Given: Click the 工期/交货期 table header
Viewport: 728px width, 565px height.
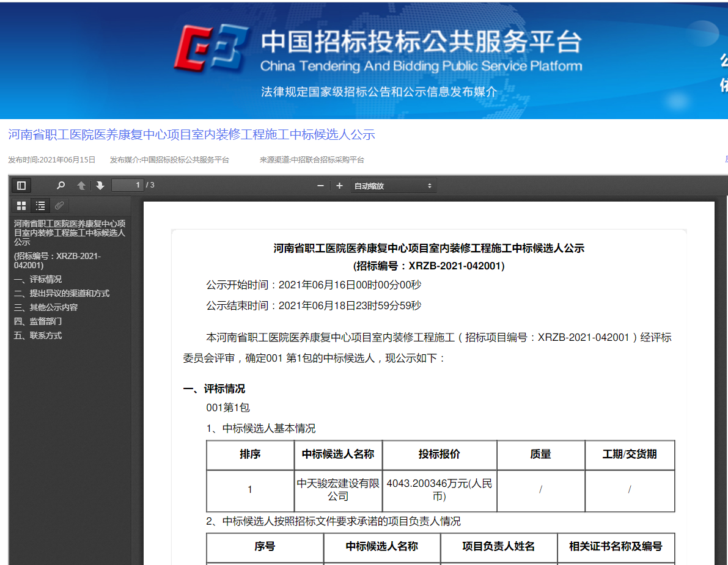Looking at the screenshot, I should [x=630, y=454].
